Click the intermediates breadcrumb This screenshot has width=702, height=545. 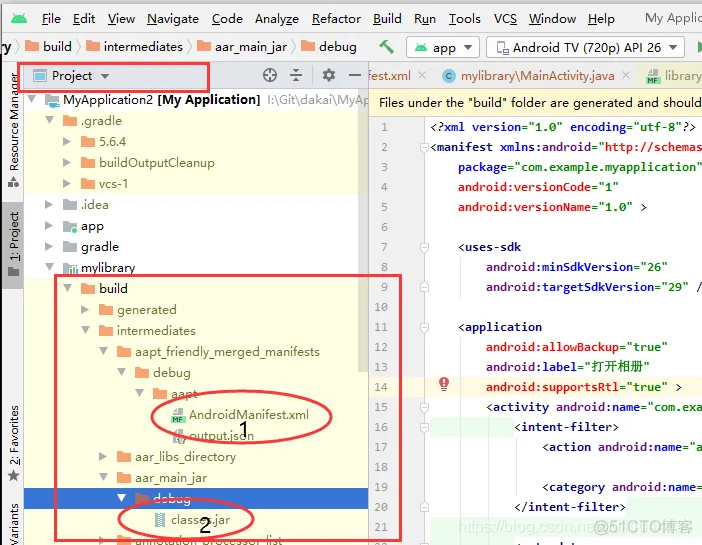pos(134,47)
